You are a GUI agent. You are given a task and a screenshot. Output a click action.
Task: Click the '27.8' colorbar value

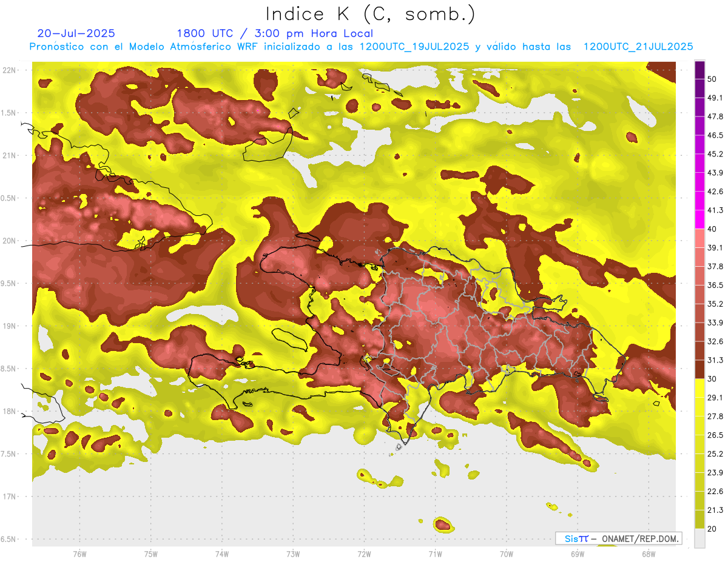pyautogui.click(x=715, y=416)
